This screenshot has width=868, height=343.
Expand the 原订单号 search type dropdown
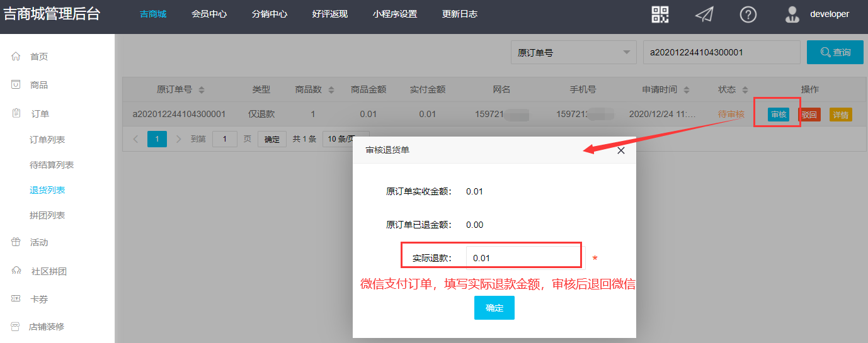pos(573,53)
